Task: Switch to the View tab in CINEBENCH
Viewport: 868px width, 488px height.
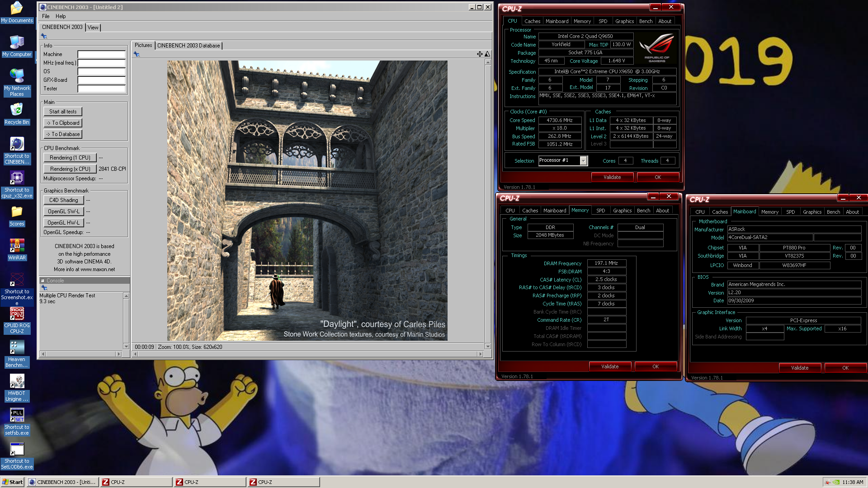Action: (93, 28)
